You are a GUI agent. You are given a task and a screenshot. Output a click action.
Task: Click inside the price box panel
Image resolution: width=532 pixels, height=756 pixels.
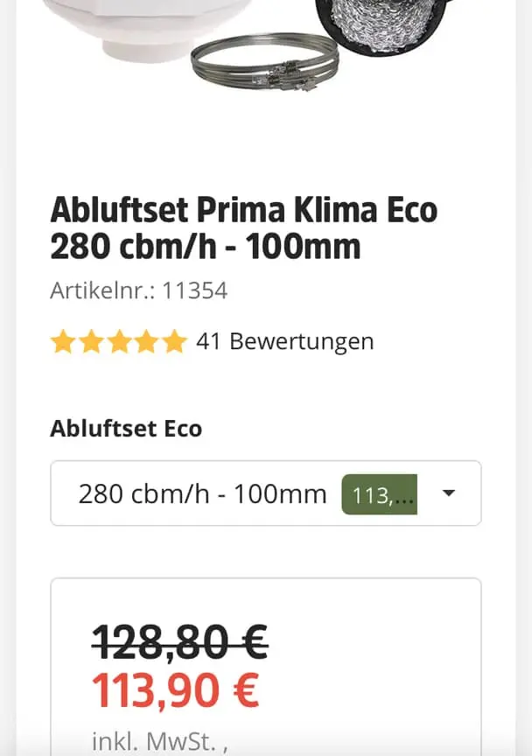coord(376,674)
